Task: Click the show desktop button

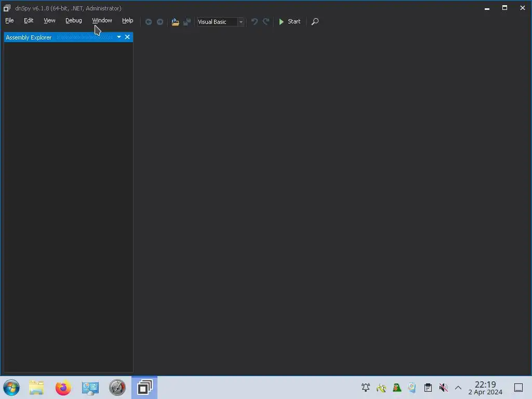Action: (x=518, y=388)
